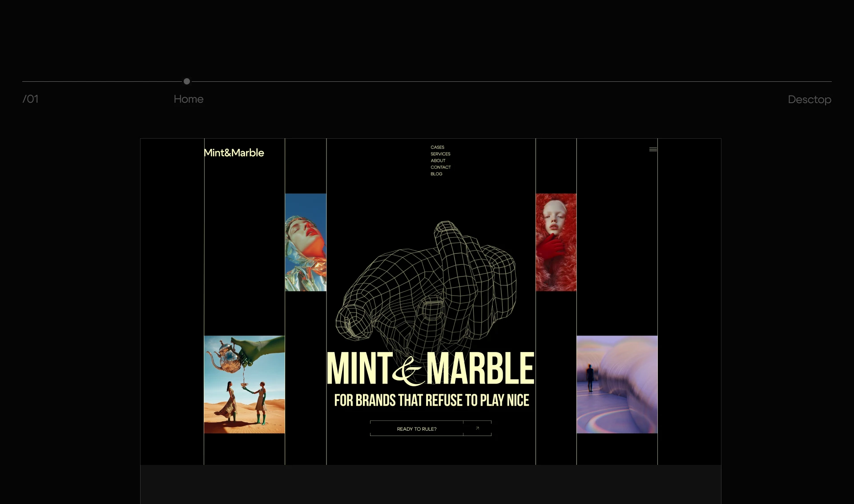Image resolution: width=854 pixels, height=504 pixels.
Task: Click the round marker on the timeline
Action: click(x=187, y=81)
